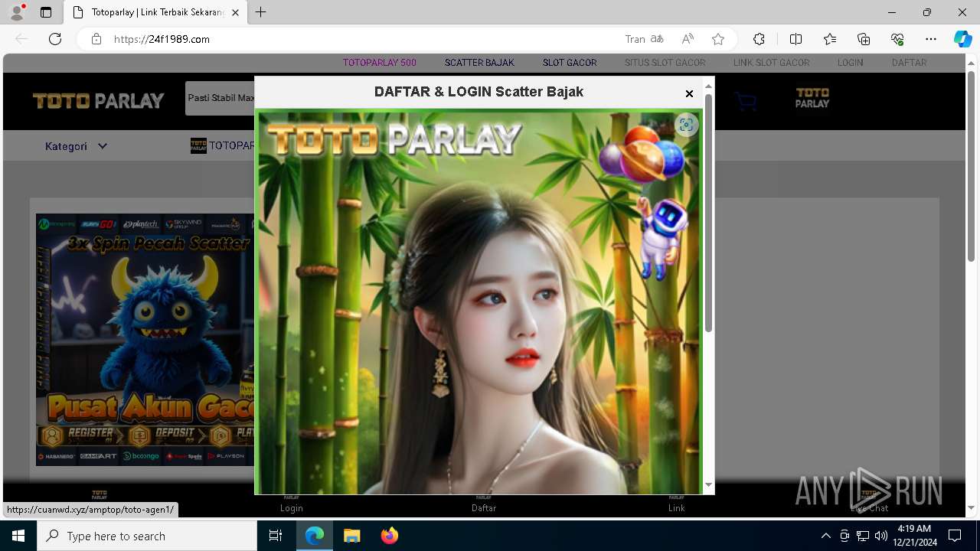Expand the Kategori dropdown

(76, 146)
